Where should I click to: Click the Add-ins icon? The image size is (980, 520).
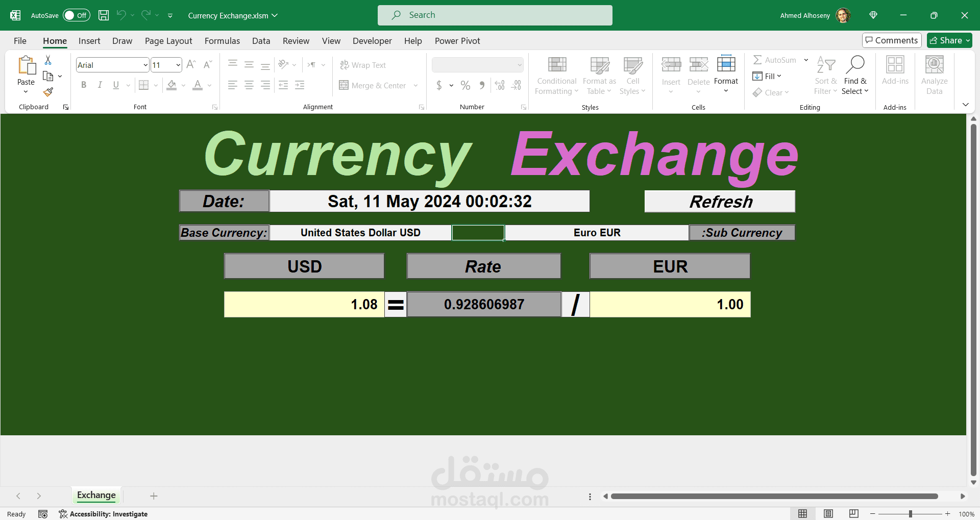pyautogui.click(x=895, y=70)
